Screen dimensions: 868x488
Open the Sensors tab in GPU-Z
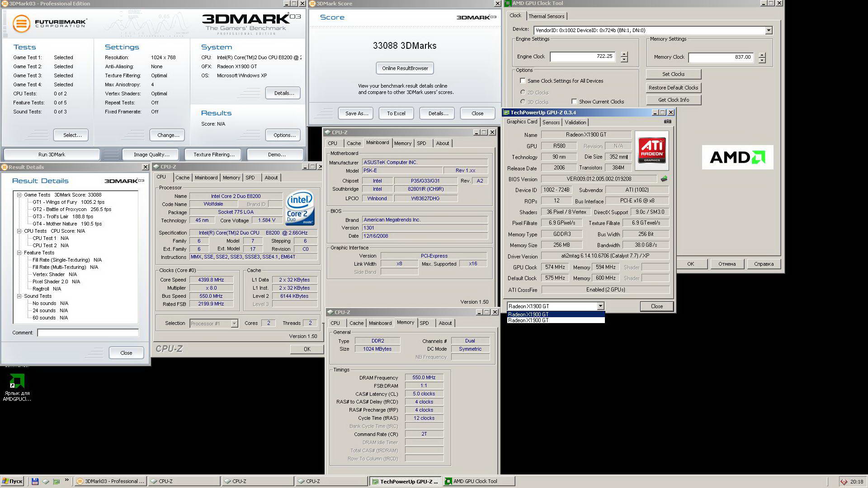click(551, 122)
